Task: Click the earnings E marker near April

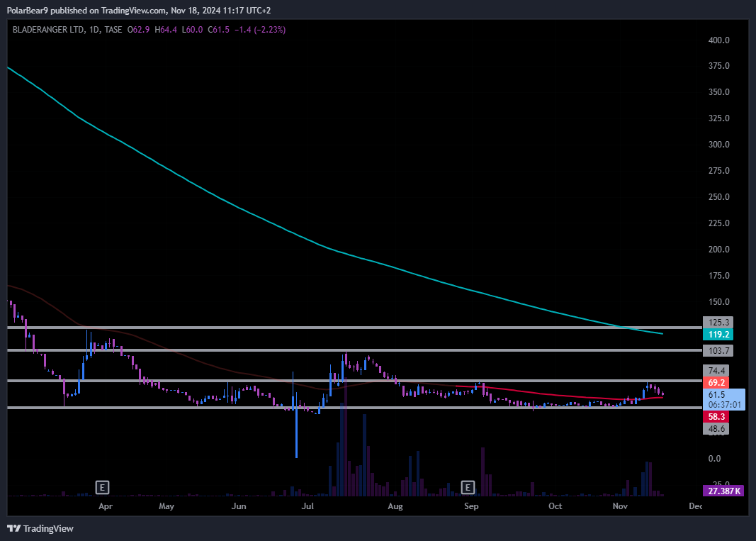Action: pos(102,487)
